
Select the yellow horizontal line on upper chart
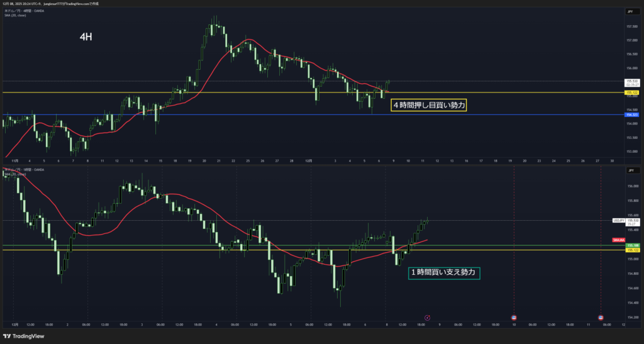(252, 92)
